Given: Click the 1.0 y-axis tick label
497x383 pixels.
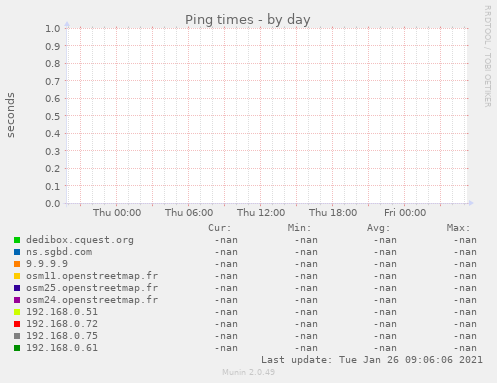Looking at the screenshot, I should [x=53, y=29].
